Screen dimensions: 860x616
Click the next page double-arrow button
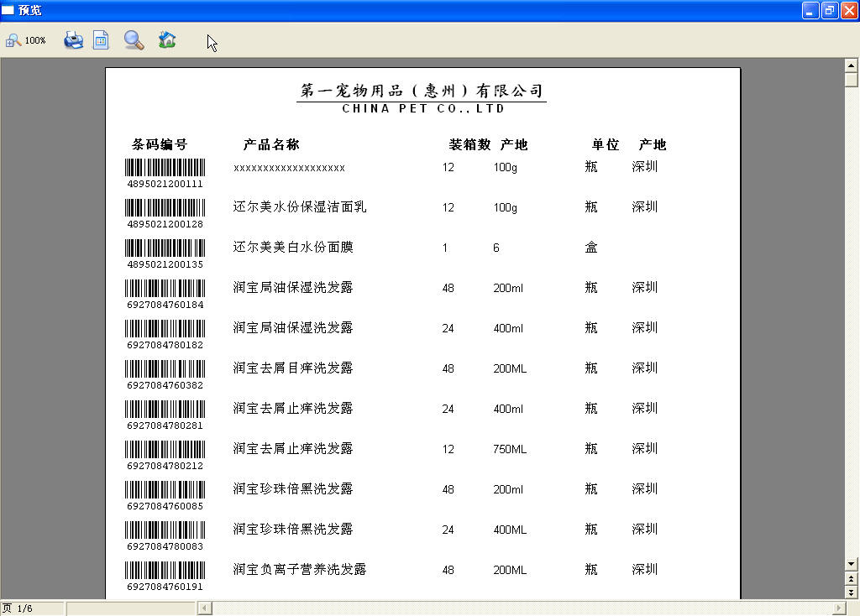(851, 593)
